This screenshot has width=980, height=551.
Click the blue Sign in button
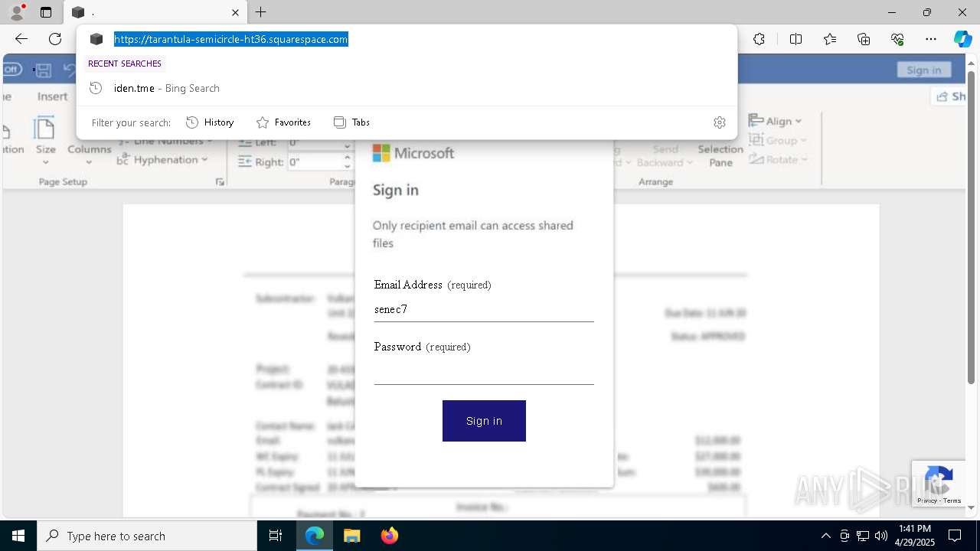pos(484,421)
